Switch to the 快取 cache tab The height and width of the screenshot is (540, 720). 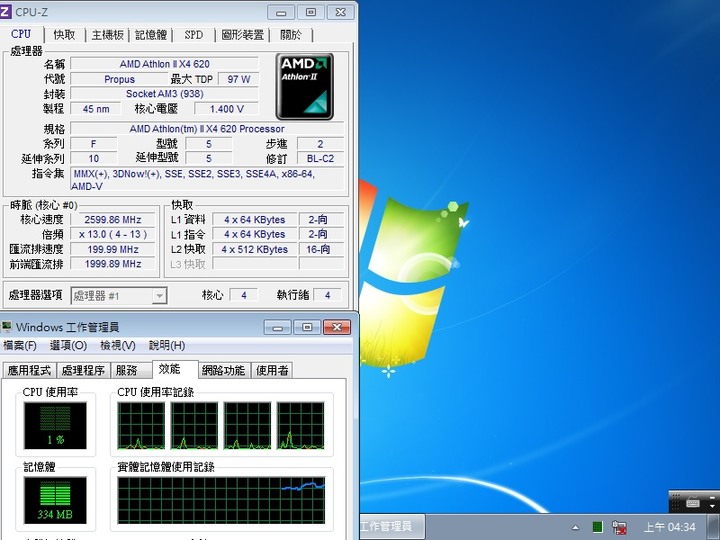click(x=64, y=35)
